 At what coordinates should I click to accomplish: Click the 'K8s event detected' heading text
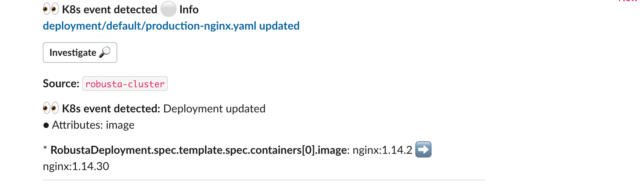[x=110, y=9]
